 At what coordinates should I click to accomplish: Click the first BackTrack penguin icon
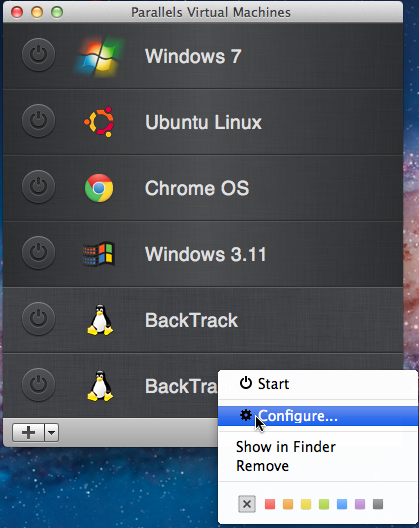pos(100,320)
